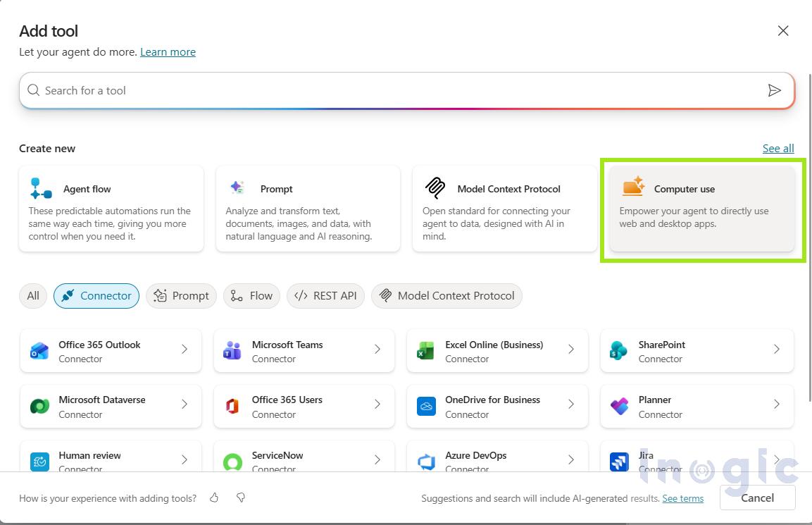Click the "Microsoft Dataverse" connector name

[102, 400]
